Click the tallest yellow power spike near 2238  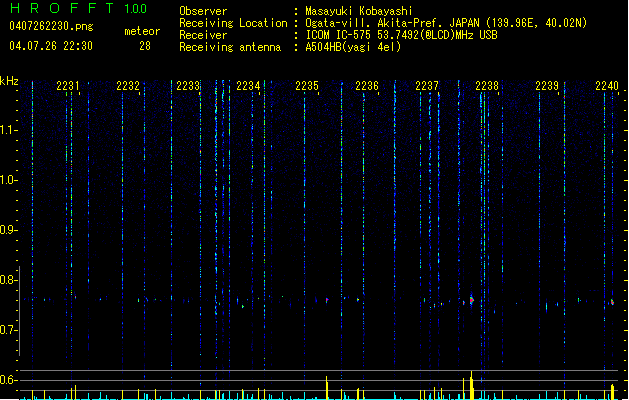coord(472,385)
